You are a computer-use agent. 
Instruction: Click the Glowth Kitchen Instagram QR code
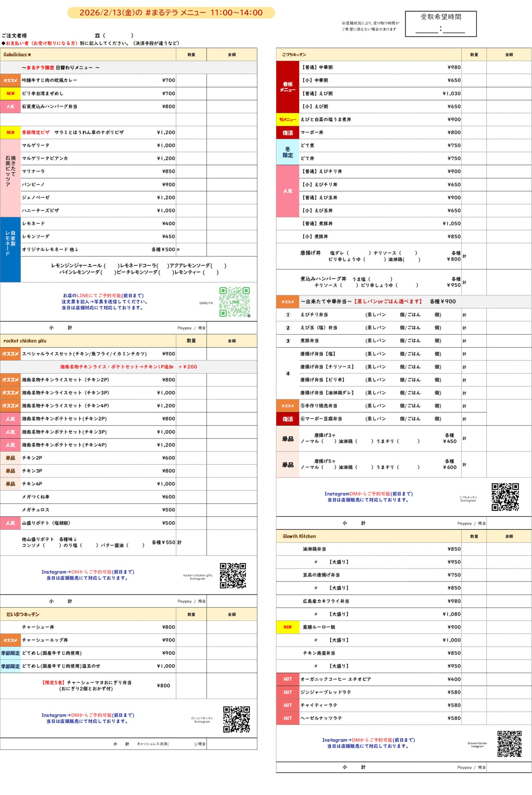(509, 744)
